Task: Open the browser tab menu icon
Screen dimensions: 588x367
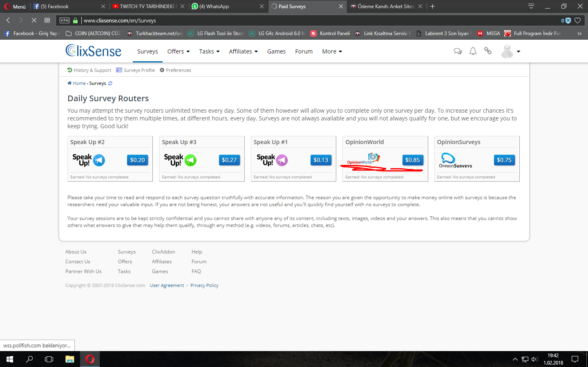Action: tap(531, 6)
